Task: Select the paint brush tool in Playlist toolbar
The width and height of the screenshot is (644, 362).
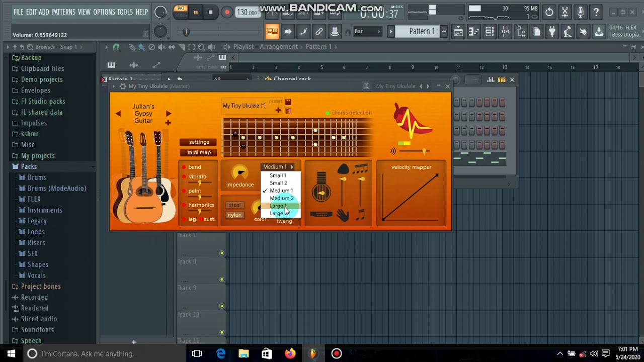Action: click(x=141, y=47)
